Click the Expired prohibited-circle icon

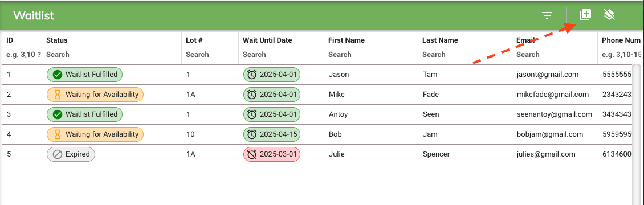(x=58, y=154)
